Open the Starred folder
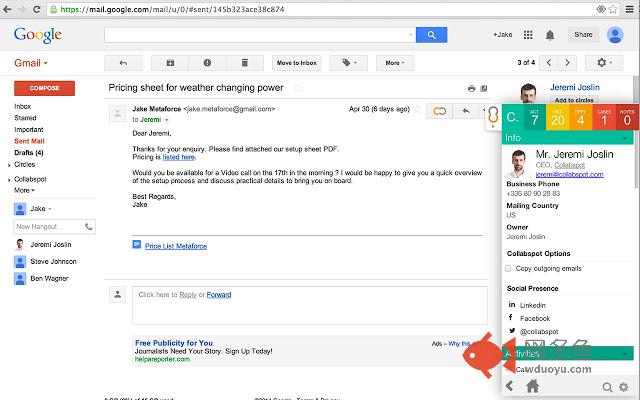Viewport: 640px width, 400px height. click(25, 118)
